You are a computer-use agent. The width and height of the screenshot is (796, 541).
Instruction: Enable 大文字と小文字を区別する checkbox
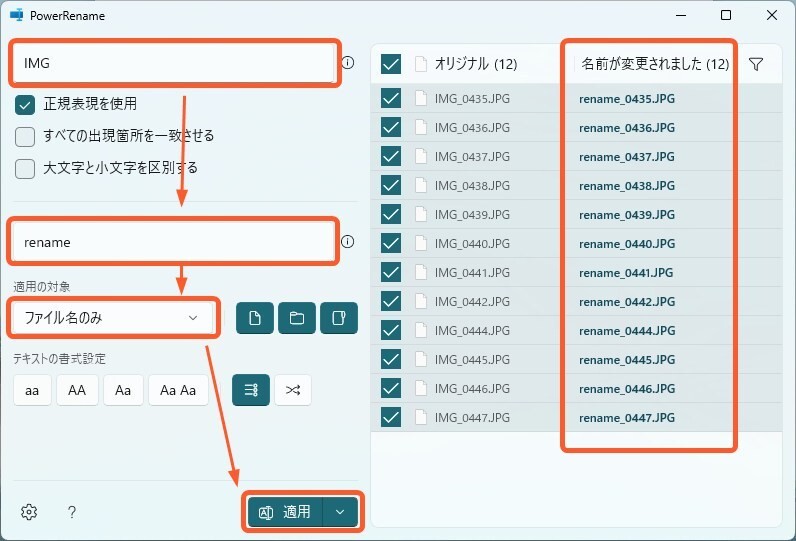coord(25,168)
